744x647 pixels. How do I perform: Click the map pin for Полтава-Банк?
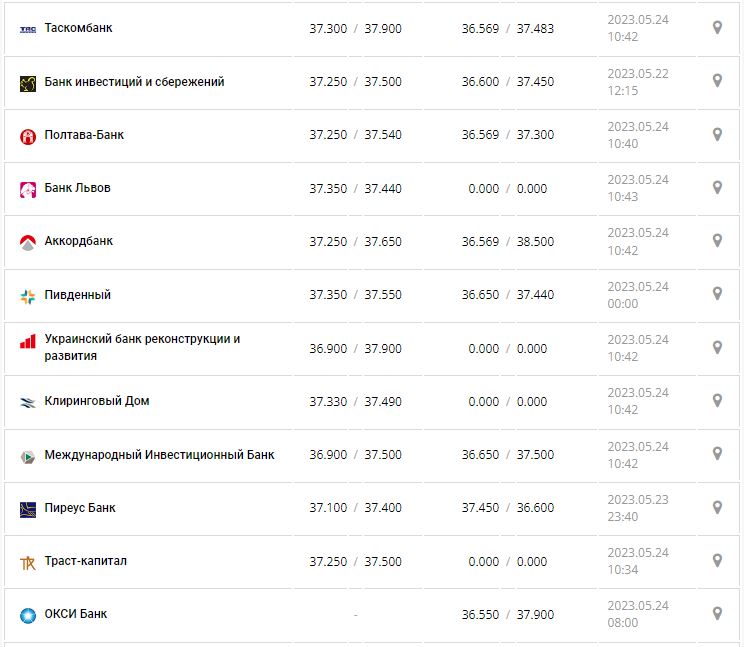pos(717,135)
